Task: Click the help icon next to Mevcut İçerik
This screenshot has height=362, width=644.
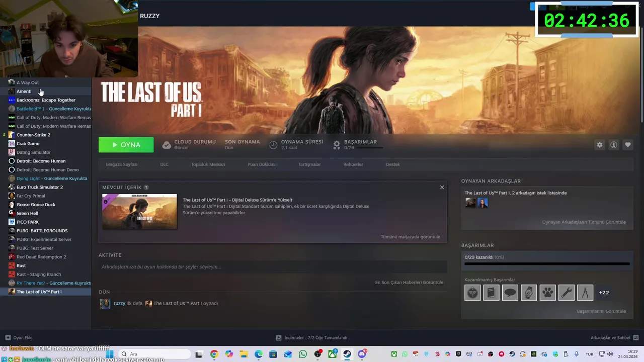Action: click(146, 188)
